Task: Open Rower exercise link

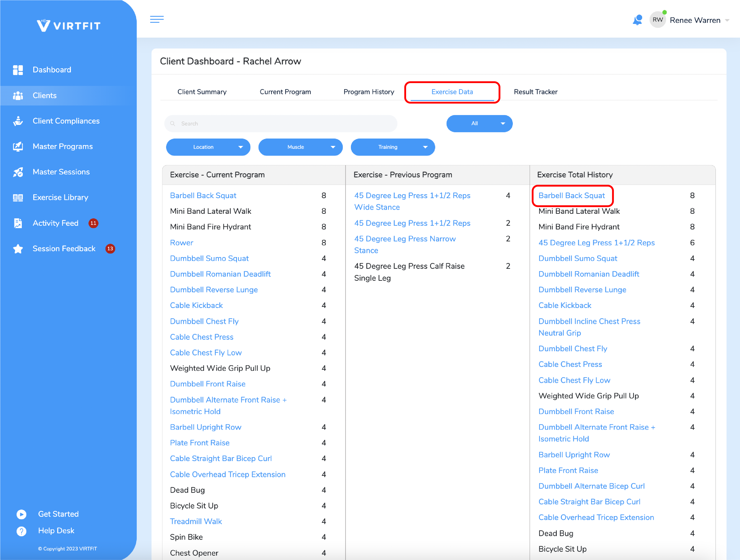Action: 182,243
